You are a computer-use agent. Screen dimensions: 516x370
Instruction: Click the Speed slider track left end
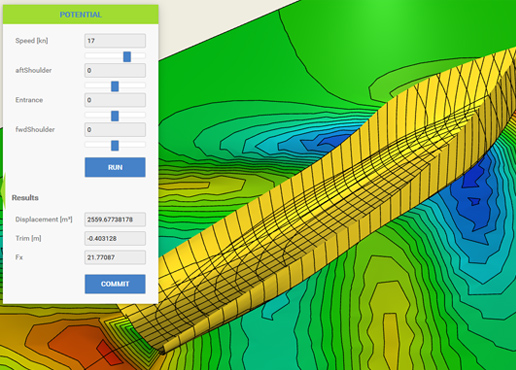coord(87,56)
